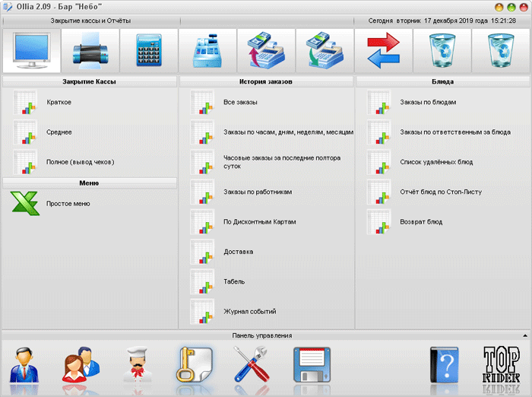Click chart icon beside Табель

(202, 281)
